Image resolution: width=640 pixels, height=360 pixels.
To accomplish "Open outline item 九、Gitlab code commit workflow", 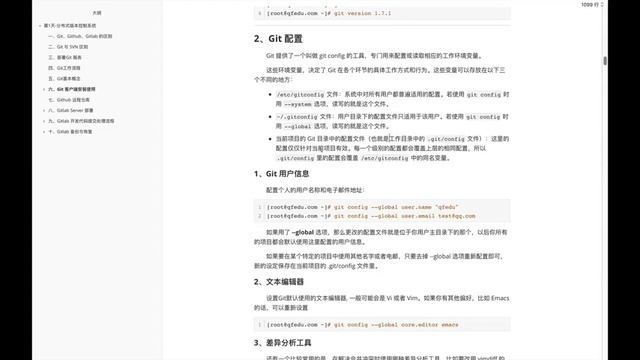I will (81, 121).
